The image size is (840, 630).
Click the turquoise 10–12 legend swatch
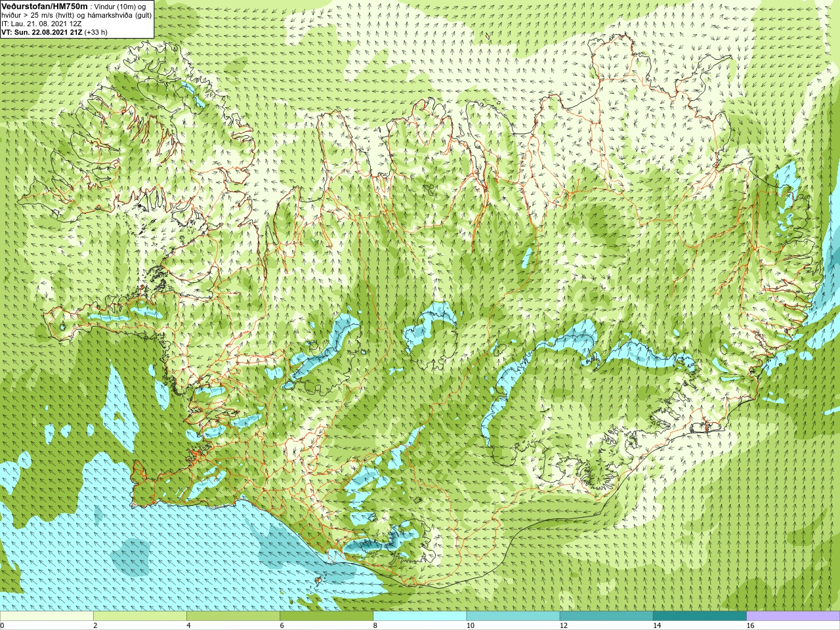pos(513,616)
